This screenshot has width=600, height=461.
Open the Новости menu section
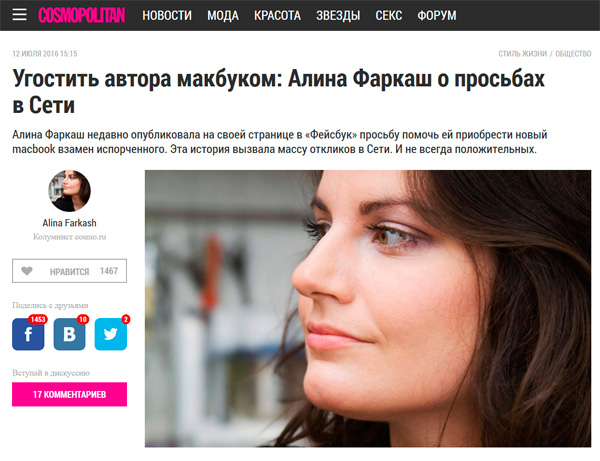167,15
